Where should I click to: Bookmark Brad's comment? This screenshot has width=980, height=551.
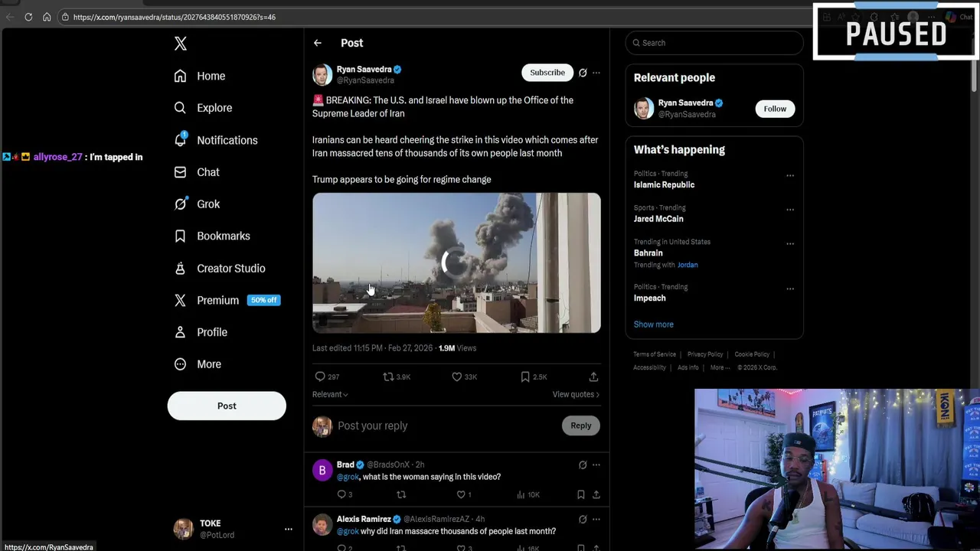click(581, 495)
